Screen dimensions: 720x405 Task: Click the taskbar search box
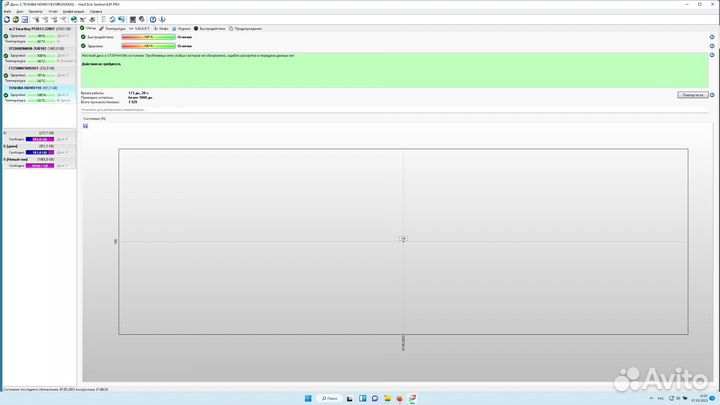[x=330, y=398]
